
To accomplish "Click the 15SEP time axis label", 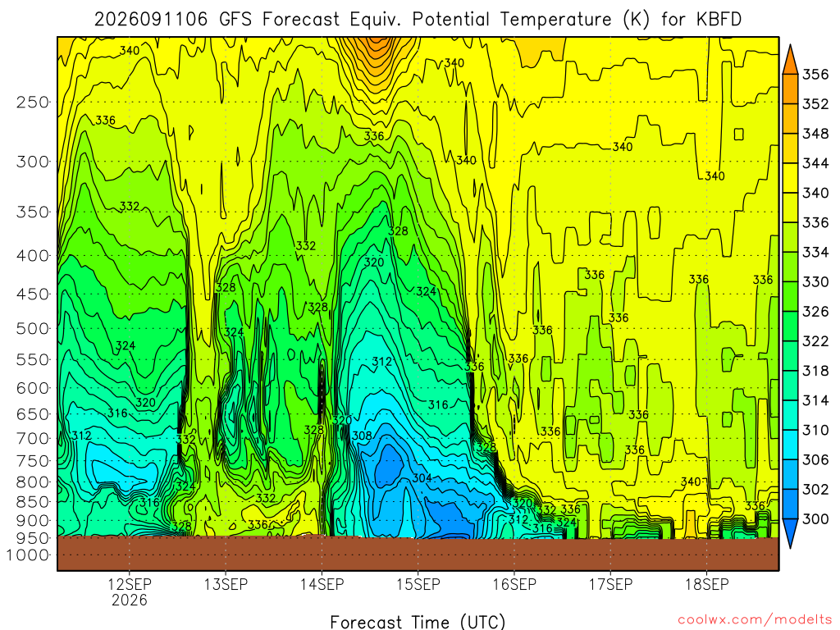I will (x=418, y=584).
